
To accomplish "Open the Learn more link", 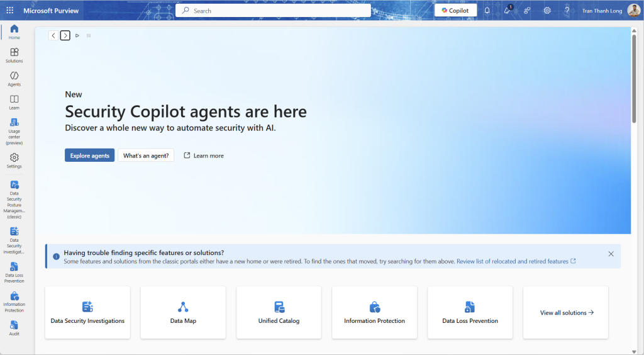I will 204,155.
